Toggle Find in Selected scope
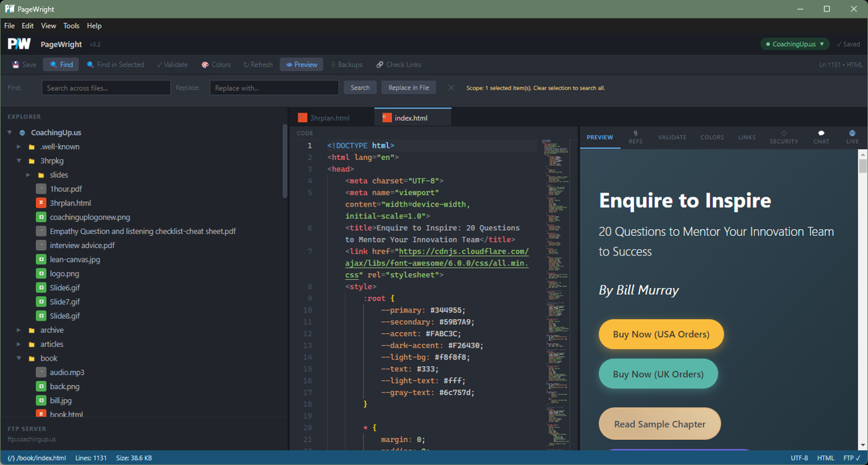The height and width of the screenshot is (465, 868). [115, 64]
